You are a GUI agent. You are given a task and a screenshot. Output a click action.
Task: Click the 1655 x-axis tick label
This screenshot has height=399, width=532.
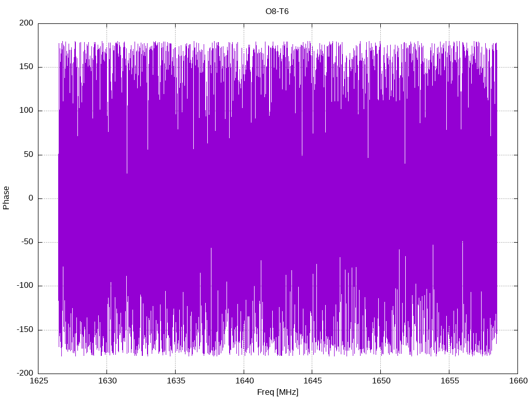449,381
